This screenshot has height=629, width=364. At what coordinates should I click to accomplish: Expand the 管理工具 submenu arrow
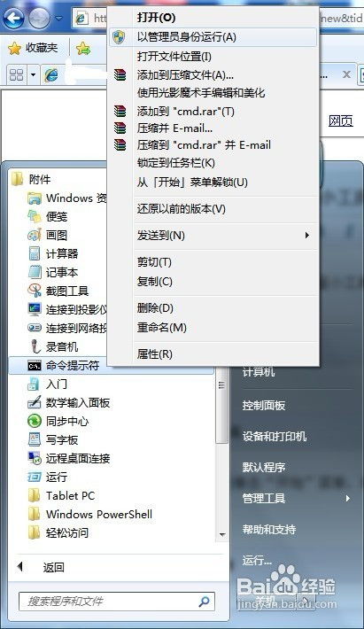click(347, 498)
